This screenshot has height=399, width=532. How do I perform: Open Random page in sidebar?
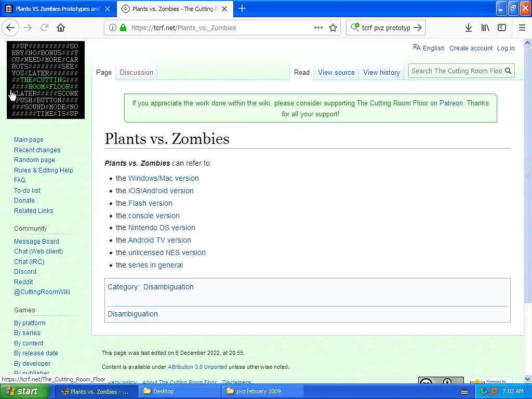34,160
